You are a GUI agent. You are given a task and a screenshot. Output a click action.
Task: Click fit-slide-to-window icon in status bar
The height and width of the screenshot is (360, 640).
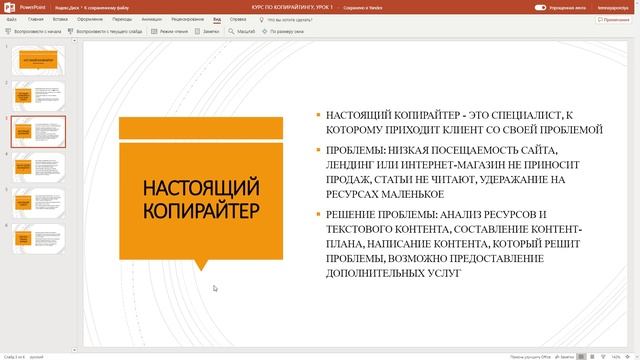627,357
